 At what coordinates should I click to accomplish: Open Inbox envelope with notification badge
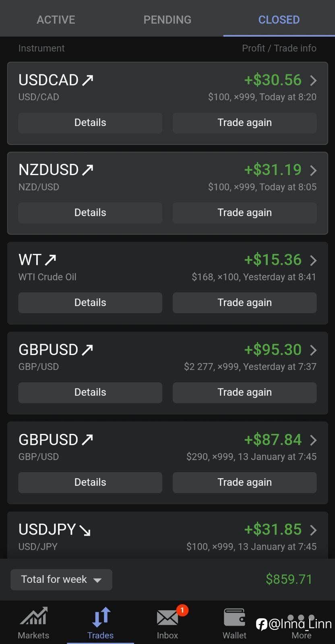pyautogui.click(x=167, y=617)
